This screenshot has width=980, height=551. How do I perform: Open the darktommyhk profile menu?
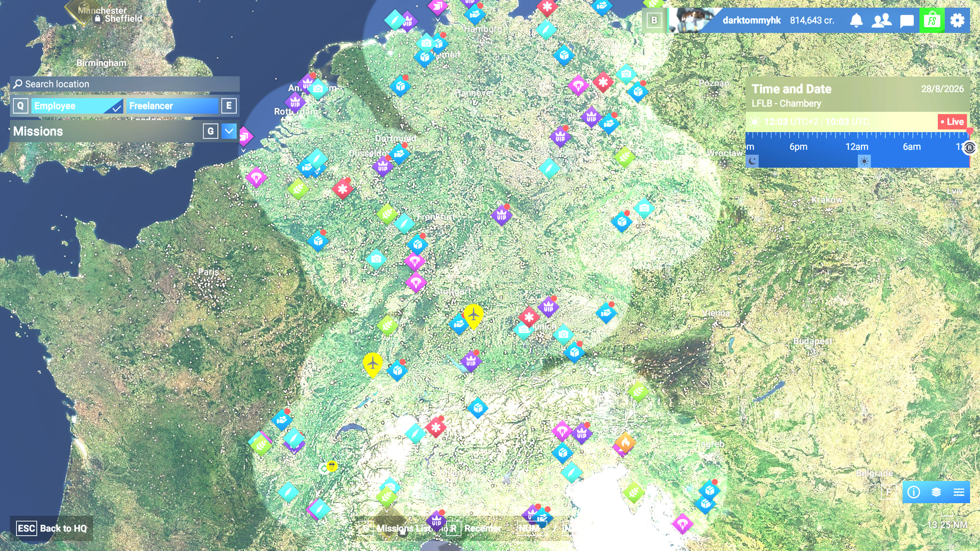tap(751, 20)
